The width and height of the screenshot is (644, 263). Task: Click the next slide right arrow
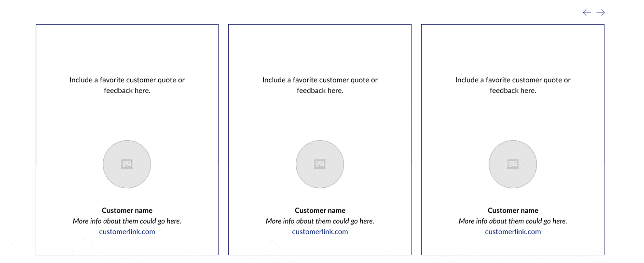pyautogui.click(x=601, y=13)
